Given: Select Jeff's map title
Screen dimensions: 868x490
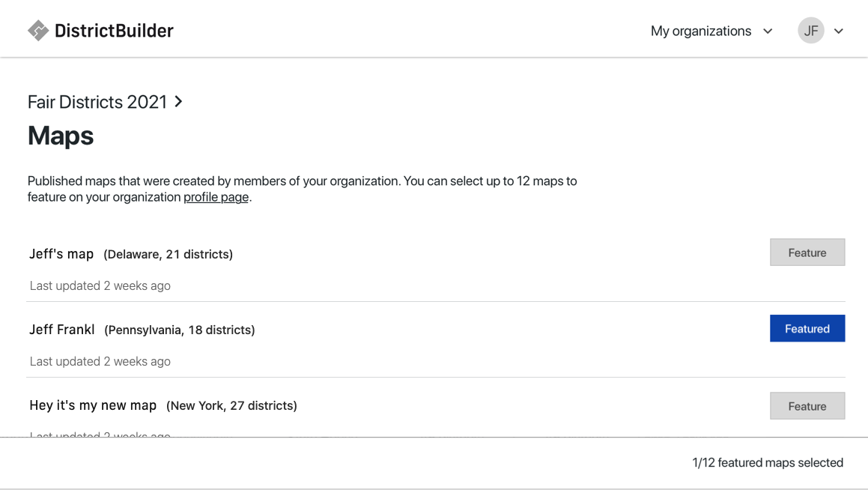Looking at the screenshot, I should (61, 254).
